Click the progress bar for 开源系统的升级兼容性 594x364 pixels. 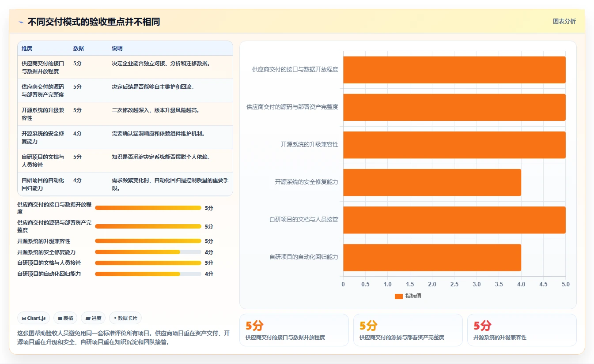(x=148, y=241)
